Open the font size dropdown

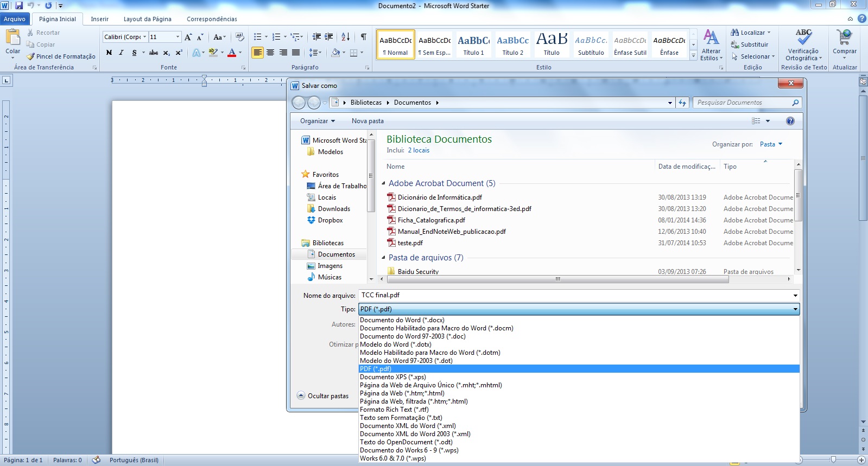point(178,37)
